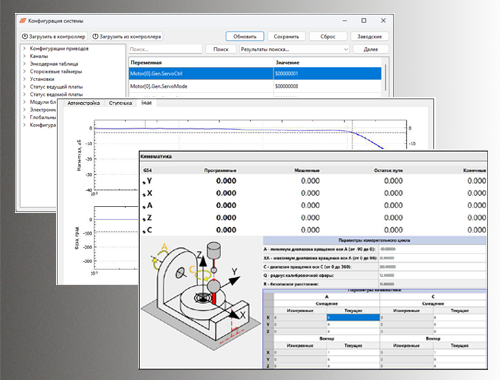Select the Установки tree item
This screenshot has width=500, height=380.
click(42, 79)
